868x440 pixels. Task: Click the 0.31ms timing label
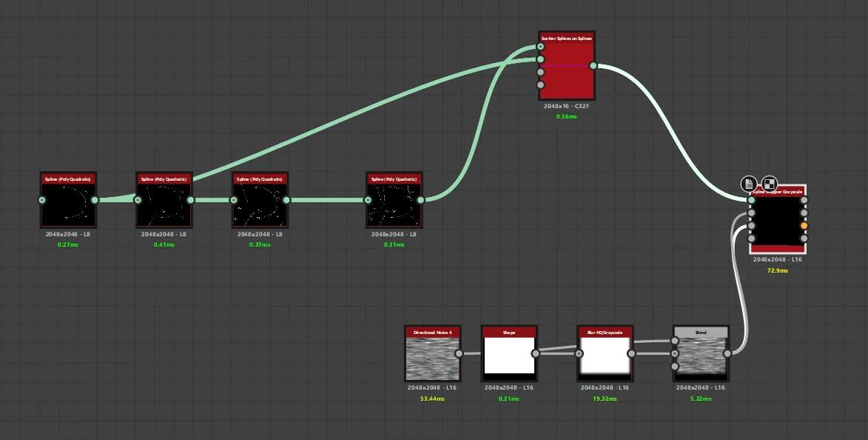tap(394, 245)
